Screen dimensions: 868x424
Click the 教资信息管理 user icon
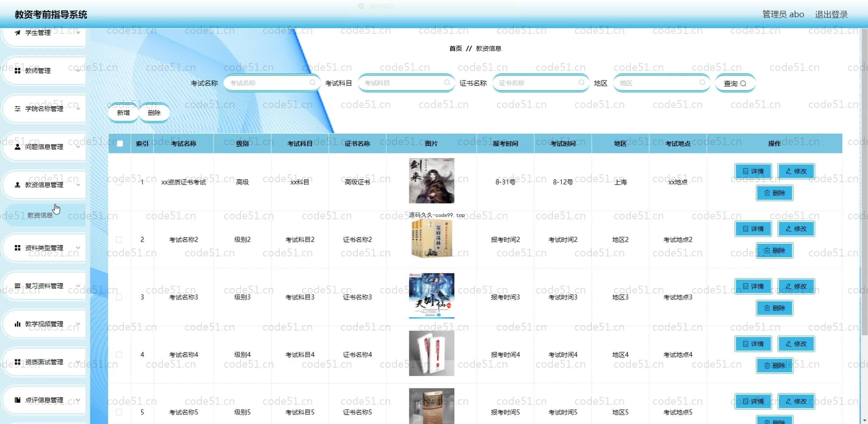click(18, 185)
